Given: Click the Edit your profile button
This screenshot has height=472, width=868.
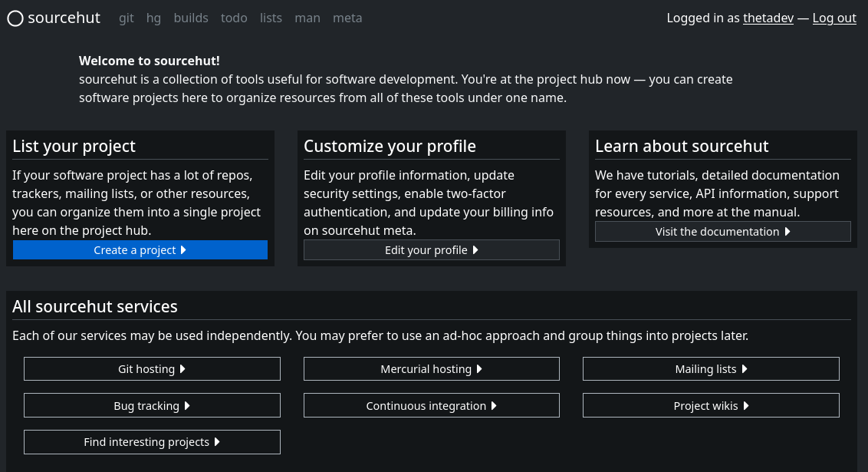Looking at the screenshot, I should pyautogui.click(x=431, y=250).
